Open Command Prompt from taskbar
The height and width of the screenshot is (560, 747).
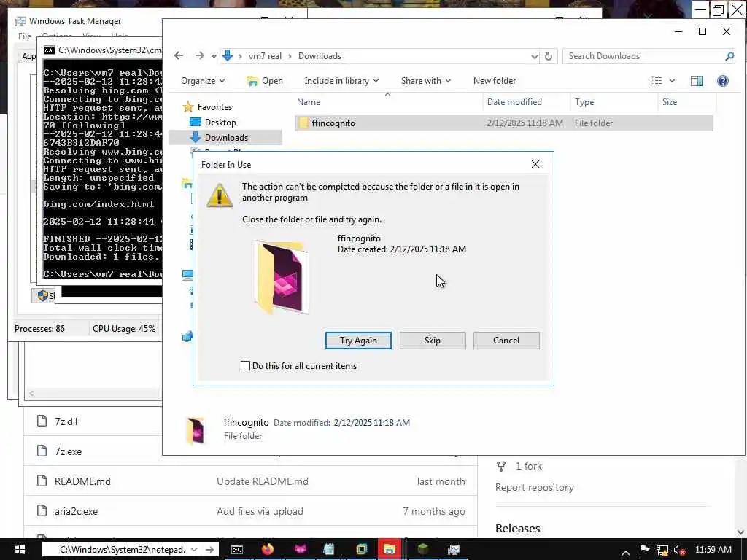pos(237,550)
